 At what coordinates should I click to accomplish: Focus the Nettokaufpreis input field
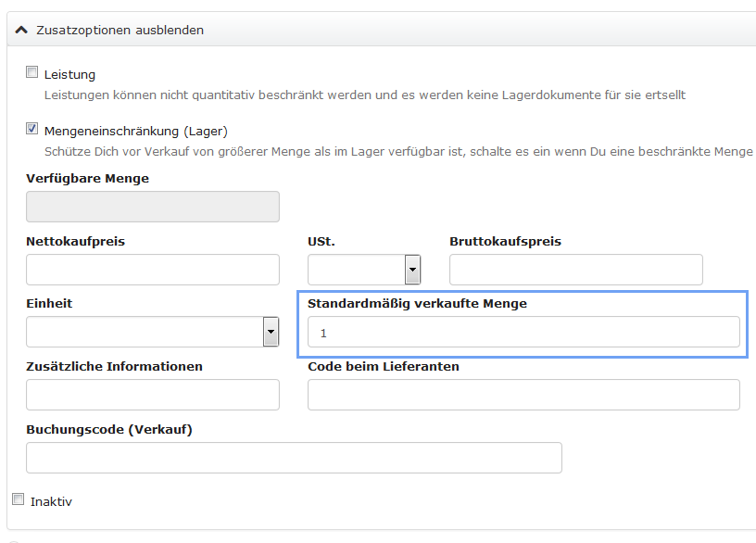click(153, 270)
